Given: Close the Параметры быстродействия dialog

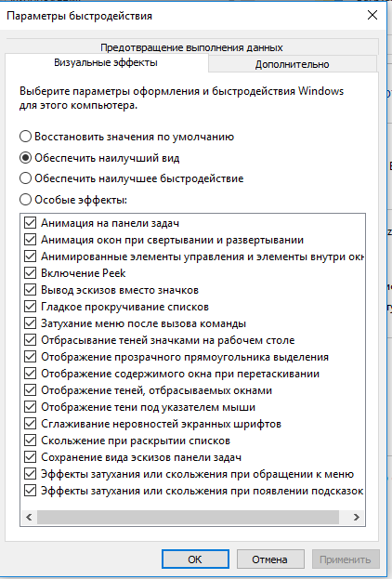Looking at the screenshot, I should click(372, 15).
